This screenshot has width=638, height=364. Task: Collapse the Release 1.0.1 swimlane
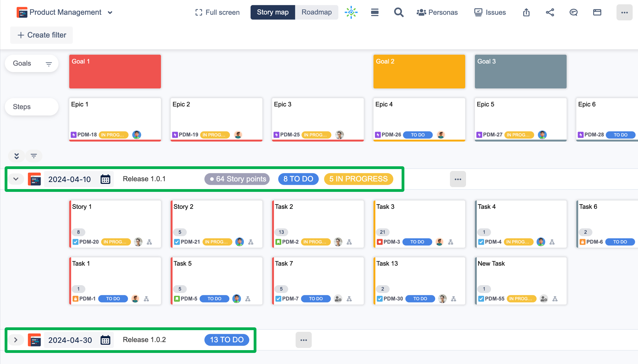16,179
